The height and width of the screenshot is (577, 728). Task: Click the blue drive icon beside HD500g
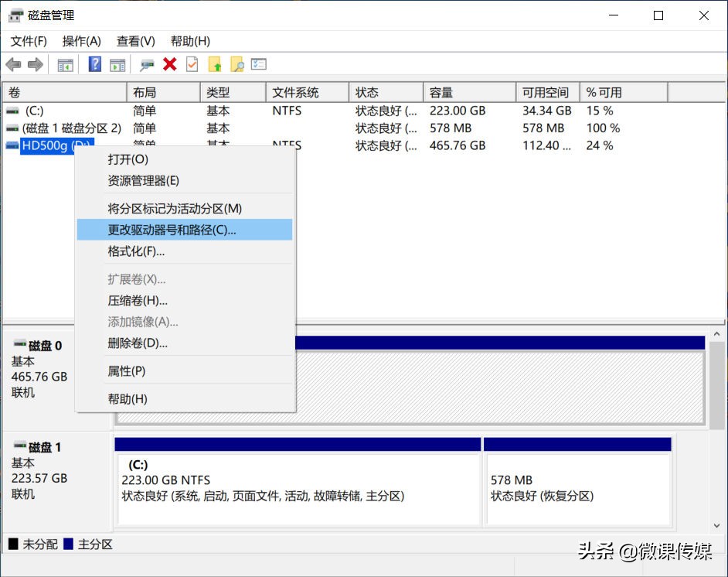coord(12,145)
